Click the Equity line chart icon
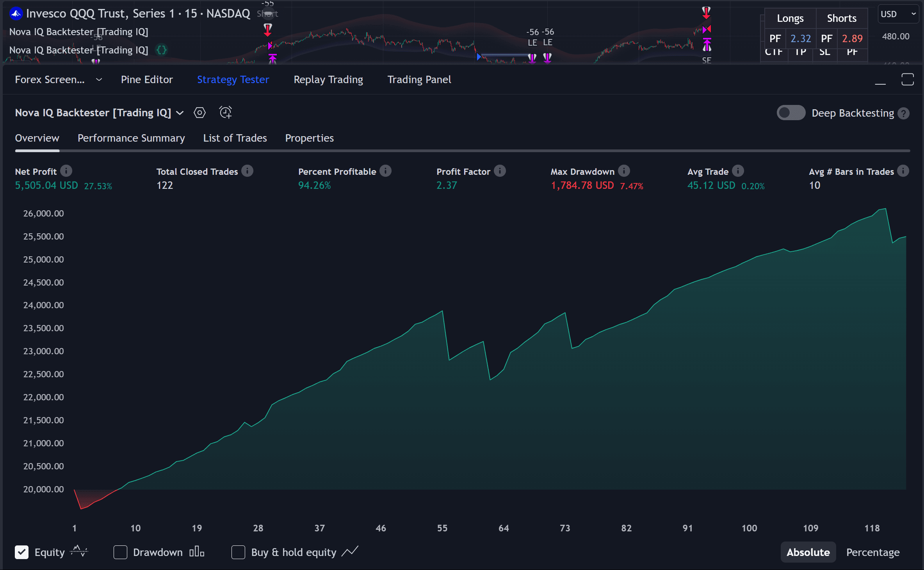Viewport: 924px width, 570px height. click(x=79, y=551)
